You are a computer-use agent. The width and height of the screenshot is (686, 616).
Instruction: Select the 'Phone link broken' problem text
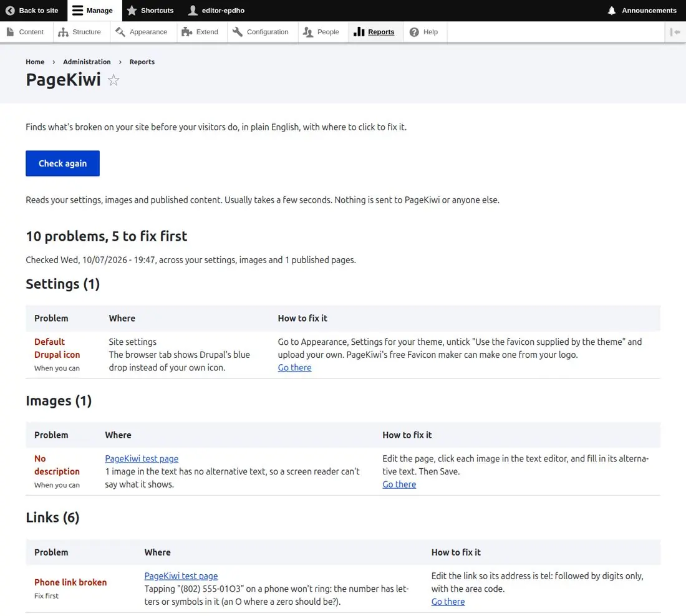pyautogui.click(x=70, y=582)
